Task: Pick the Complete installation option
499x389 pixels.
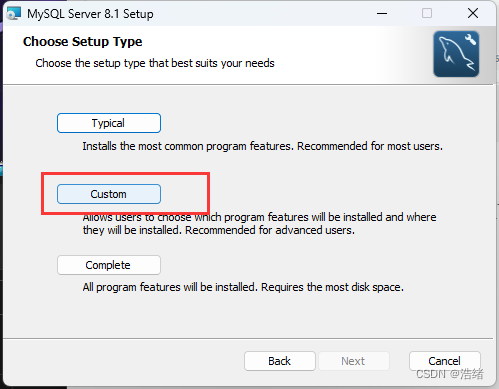Action: (x=109, y=265)
